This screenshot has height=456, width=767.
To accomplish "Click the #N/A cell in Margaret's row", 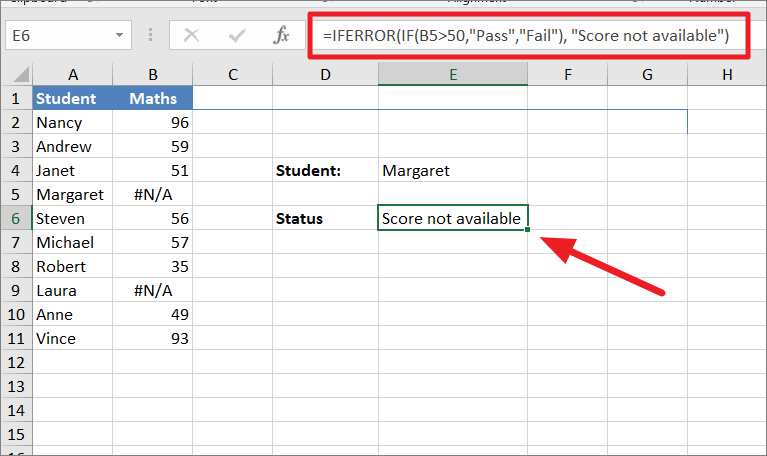I will 153,194.
